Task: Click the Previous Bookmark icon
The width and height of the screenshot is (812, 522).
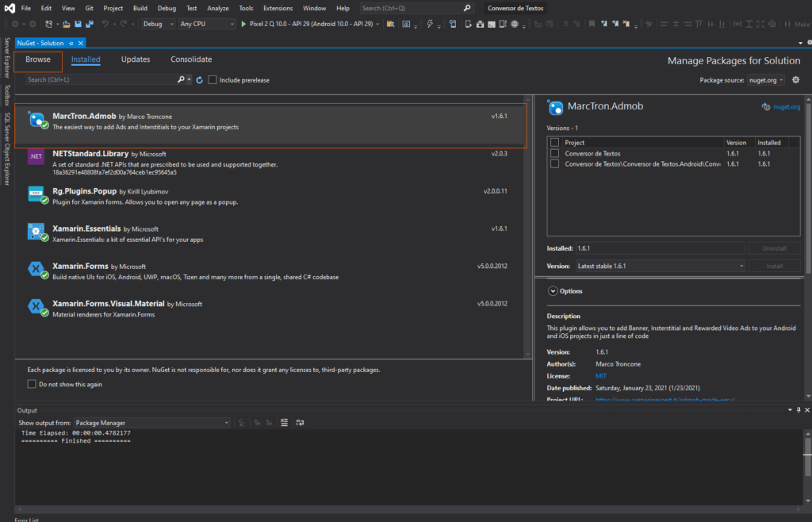Action: pyautogui.click(x=603, y=24)
